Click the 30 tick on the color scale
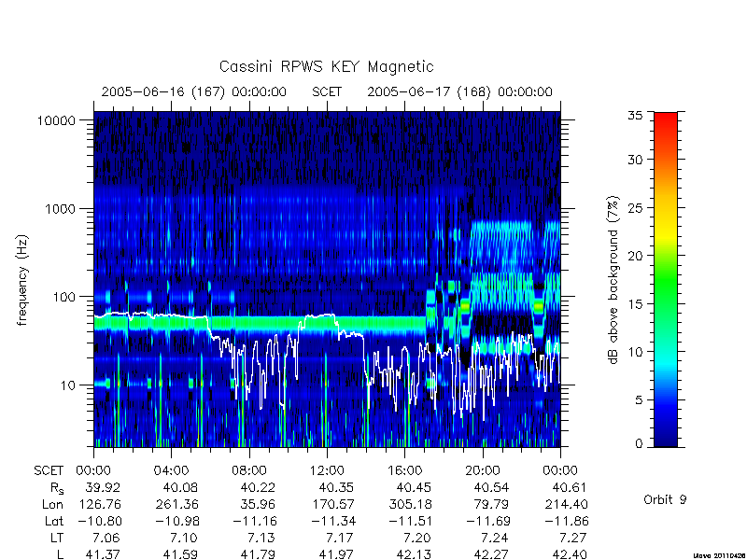 (635, 160)
